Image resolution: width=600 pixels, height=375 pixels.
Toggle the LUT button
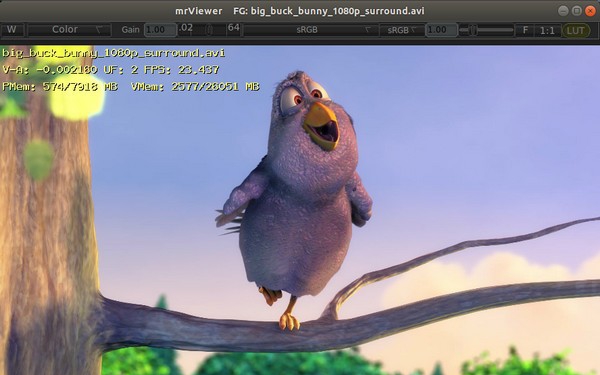[x=576, y=30]
